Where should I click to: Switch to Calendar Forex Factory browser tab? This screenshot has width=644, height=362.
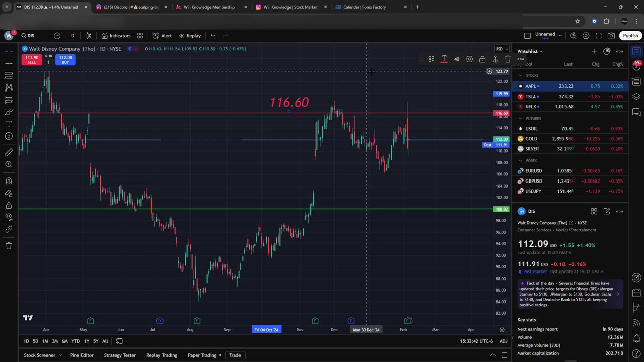click(364, 7)
